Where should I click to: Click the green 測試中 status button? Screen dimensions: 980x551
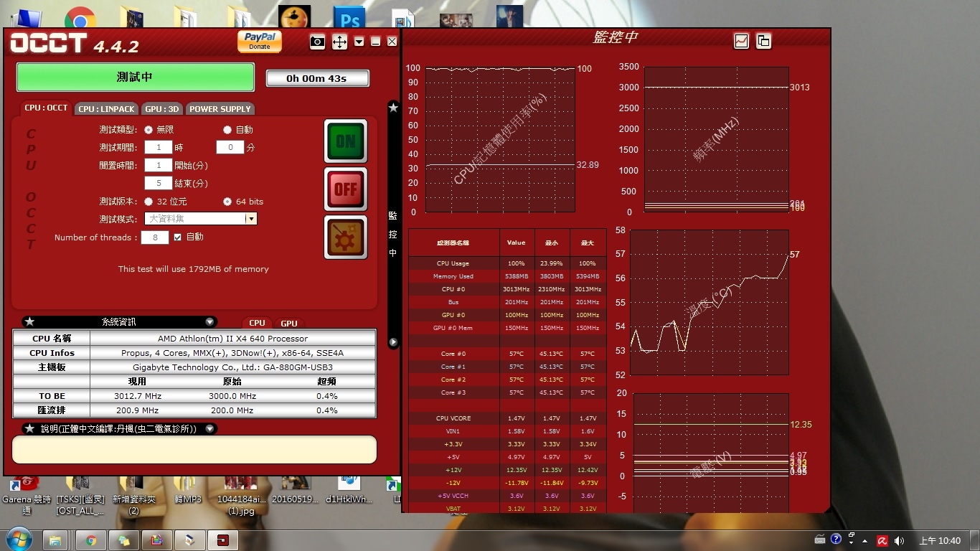136,77
